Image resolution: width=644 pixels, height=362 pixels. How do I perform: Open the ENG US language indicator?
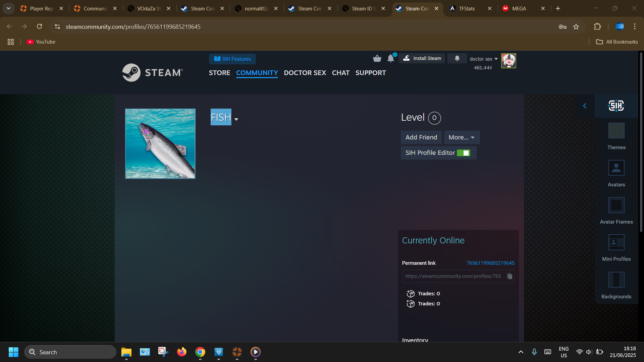[564, 352]
